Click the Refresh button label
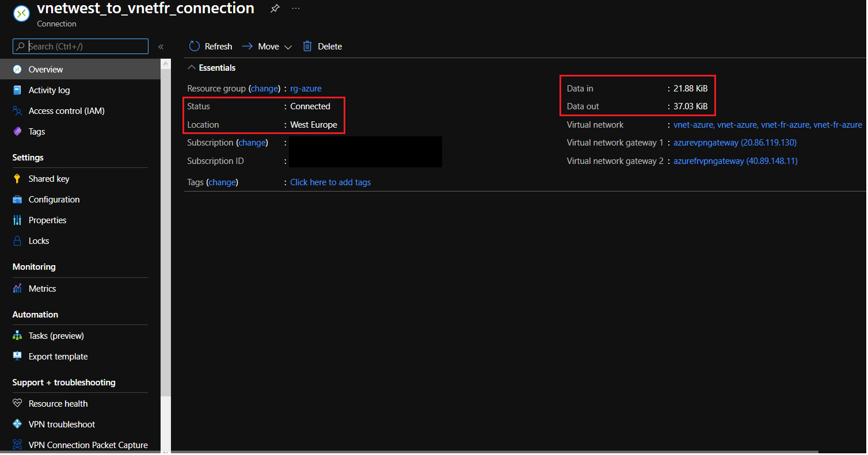Image resolution: width=868 pixels, height=455 pixels. (219, 47)
